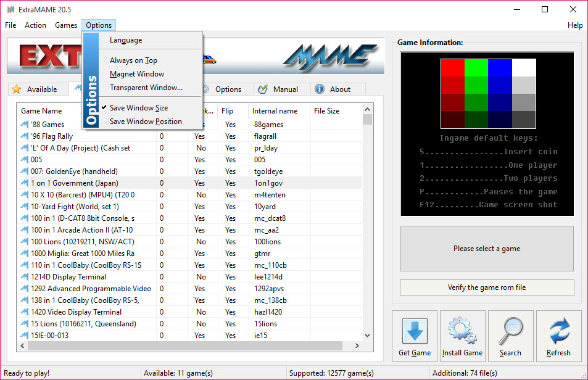
Task: Click the Get Game download arrow icon
Action: [415, 331]
